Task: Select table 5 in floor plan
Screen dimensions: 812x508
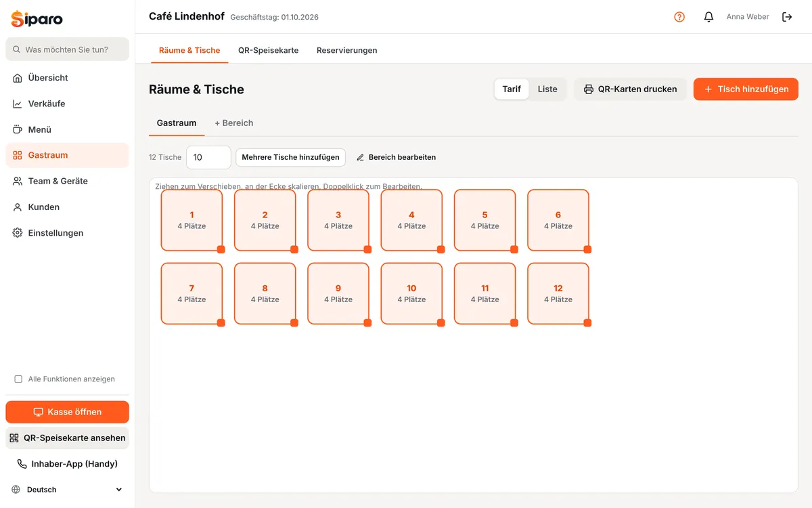Action: [x=485, y=220]
